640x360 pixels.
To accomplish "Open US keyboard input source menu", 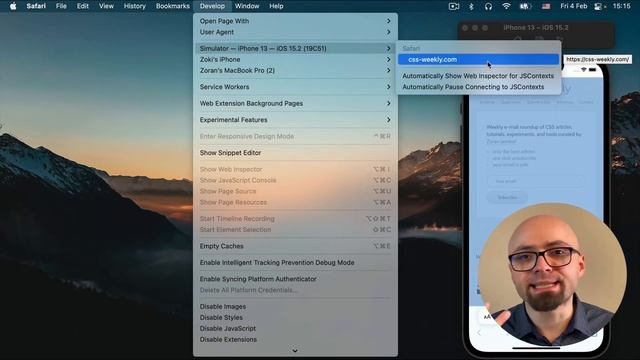I will (546, 6).
